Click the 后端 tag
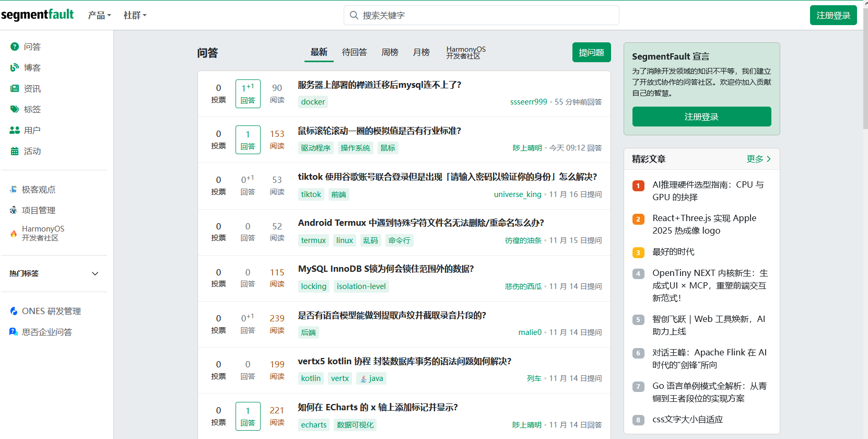The image size is (868, 439). pos(308,332)
